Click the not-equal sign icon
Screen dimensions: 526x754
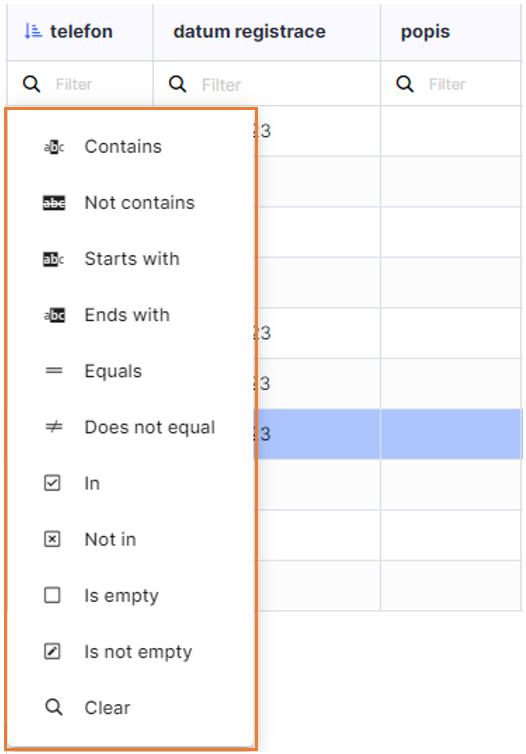click(x=53, y=427)
